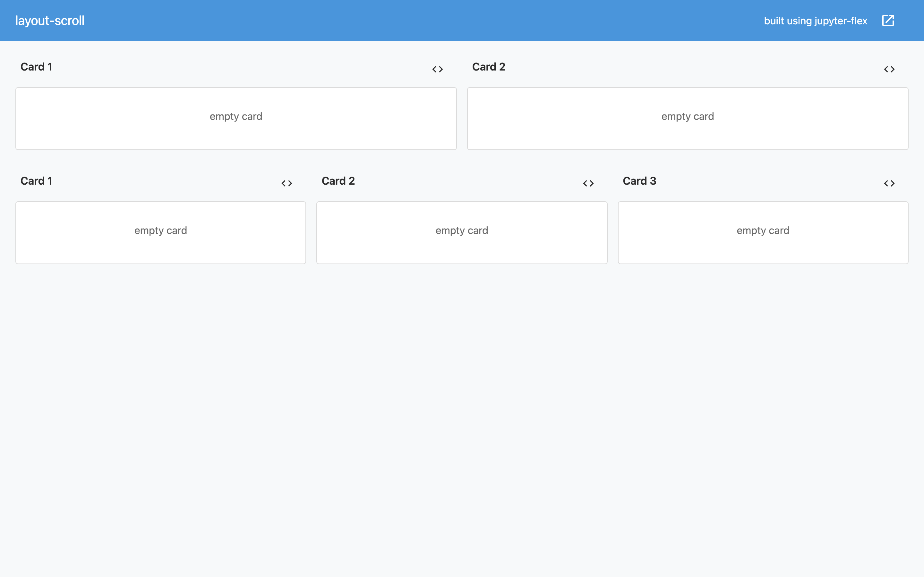Click the bottom-row Card 2 heading
The height and width of the screenshot is (577, 924).
click(338, 181)
